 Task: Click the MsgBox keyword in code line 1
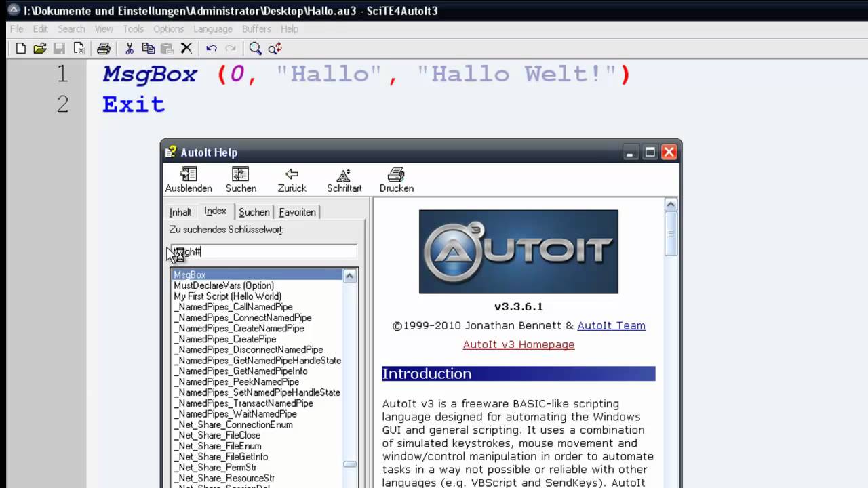click(x=150, y=74)
